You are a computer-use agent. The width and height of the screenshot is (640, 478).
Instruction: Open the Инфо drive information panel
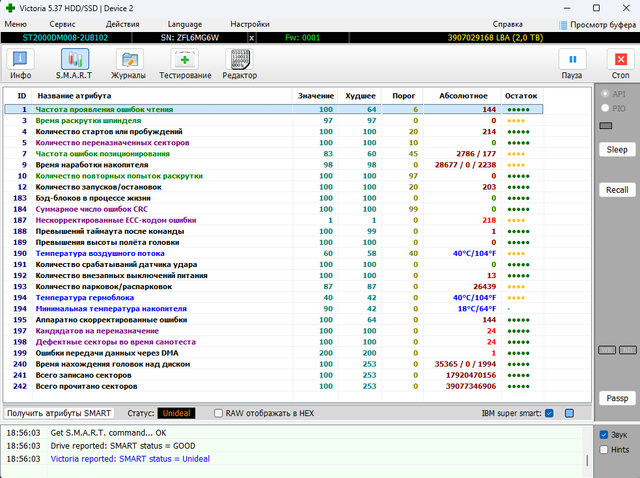(x=20, y=64)
